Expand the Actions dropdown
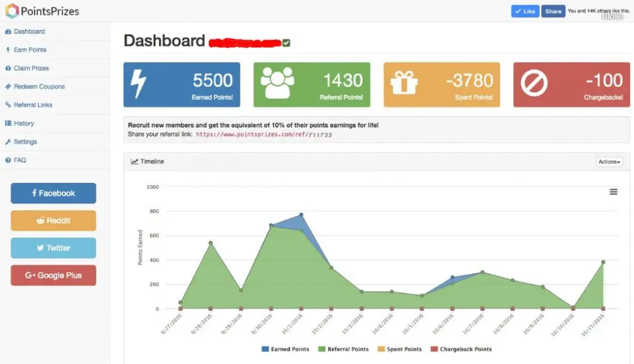This screenshot has width=634, height=364. (x=609, y=162)
